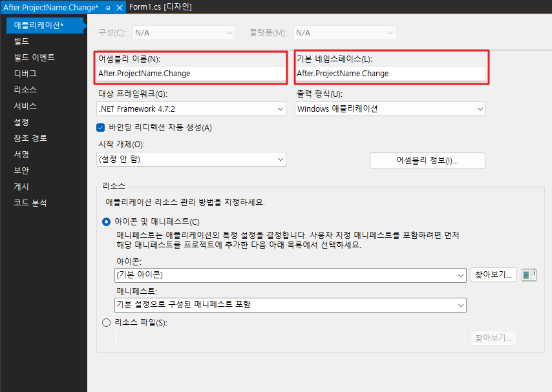This screenshot has height=392, width=552.
Task: Preview the icon image next to 찾아보기
Action: 529,275
